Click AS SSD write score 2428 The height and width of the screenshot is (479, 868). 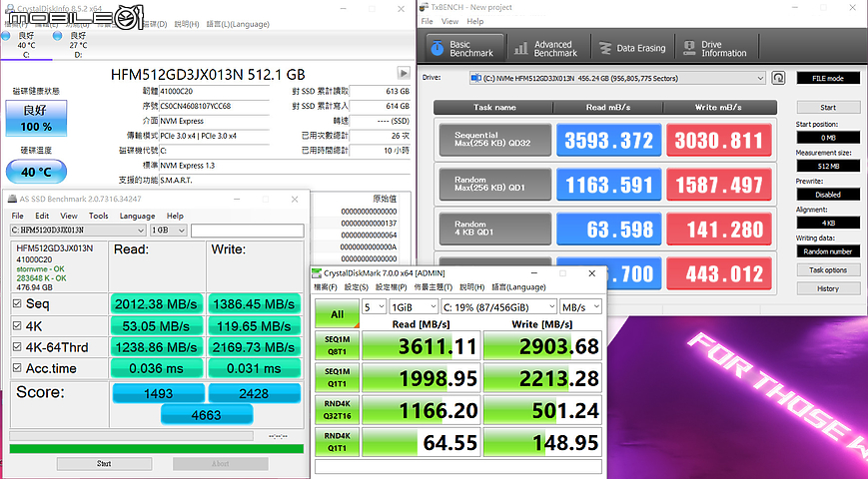pos(254,393)
